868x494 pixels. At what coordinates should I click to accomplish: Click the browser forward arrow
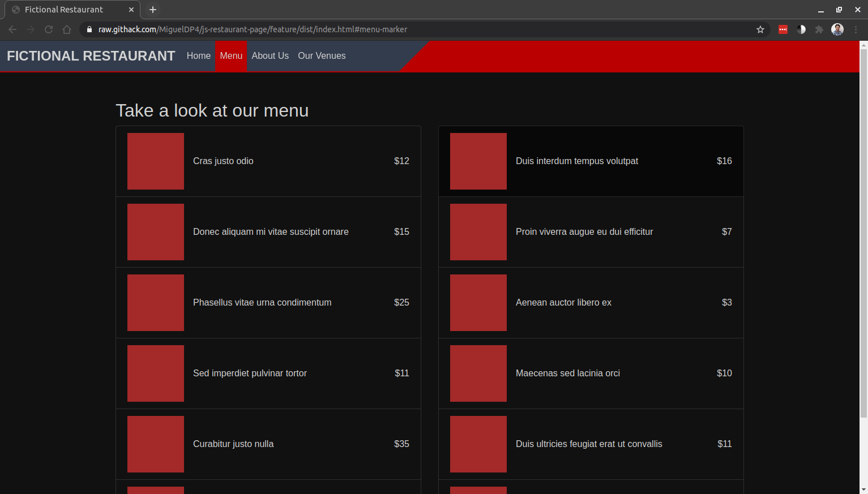tap(31, 29)
